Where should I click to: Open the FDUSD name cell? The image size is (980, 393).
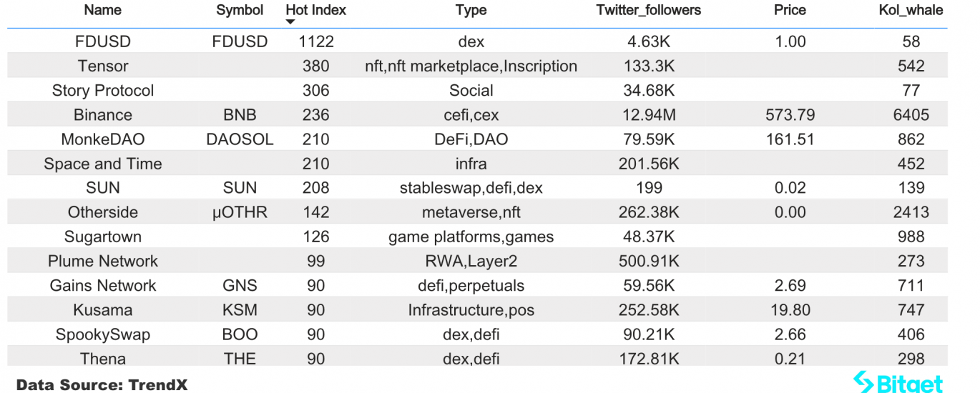[103, 41]
